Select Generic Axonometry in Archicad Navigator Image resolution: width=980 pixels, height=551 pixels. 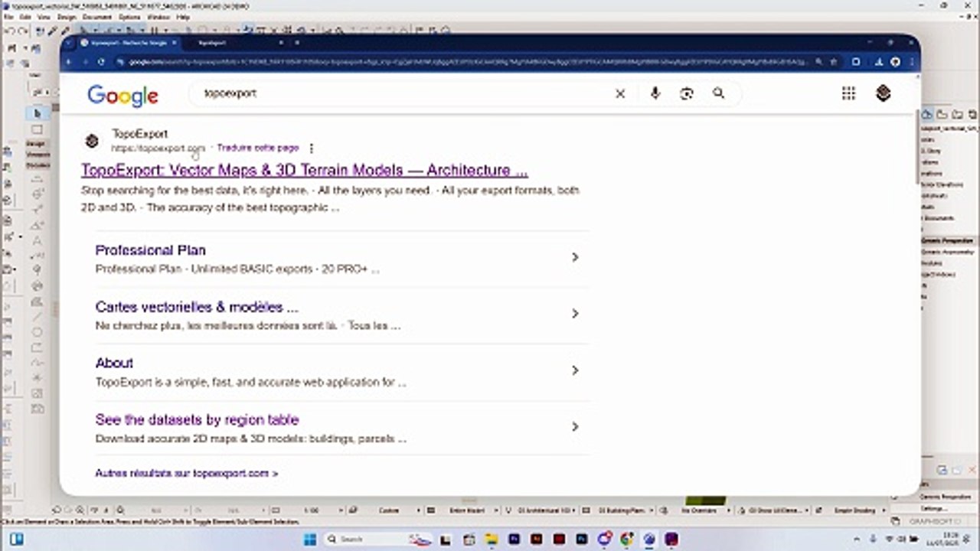[946, 252]
